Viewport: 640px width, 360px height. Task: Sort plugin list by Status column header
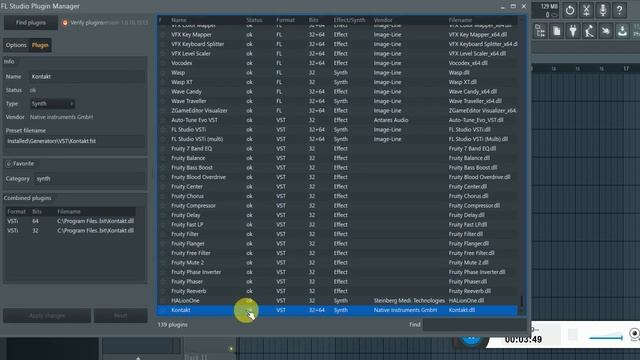[254, 20]
